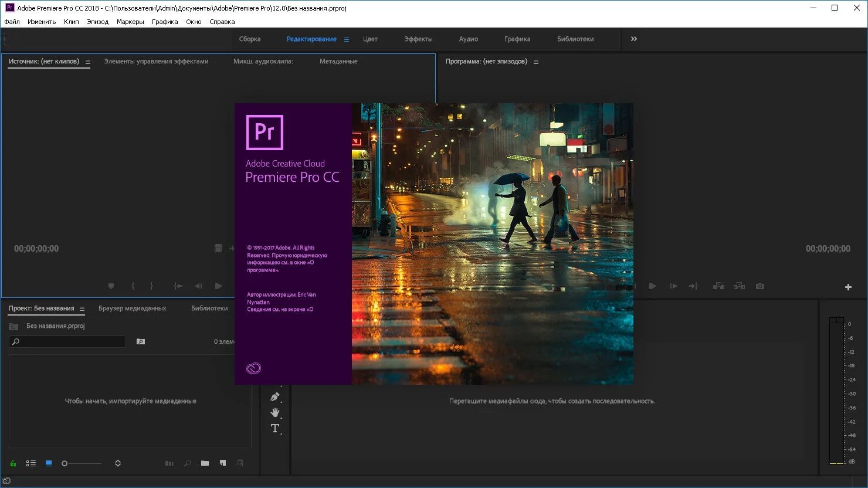This screenshot has width=868, height=488.
Task: Open the Клип menu
Action: [72, 22]
